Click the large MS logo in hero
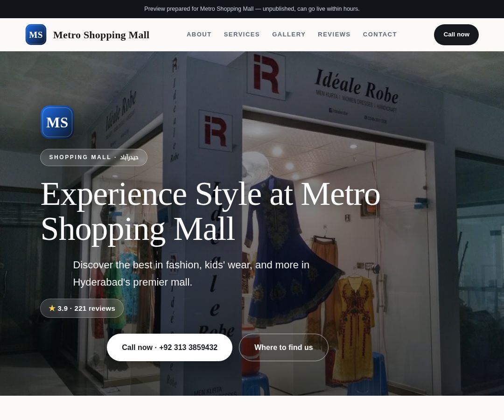Image resolution: width=504 pixels, height=420 pixels. click(x=57, y=122)
